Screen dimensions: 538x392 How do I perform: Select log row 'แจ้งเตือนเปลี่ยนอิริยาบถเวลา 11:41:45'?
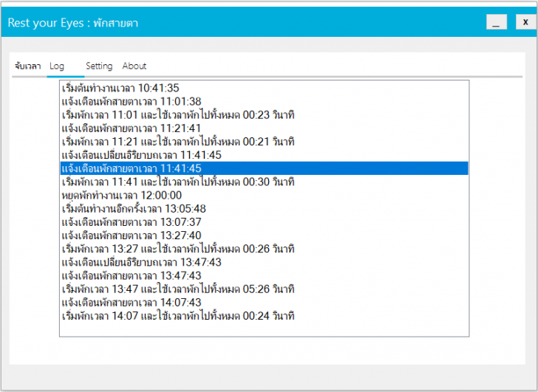[x=265, y=155]
